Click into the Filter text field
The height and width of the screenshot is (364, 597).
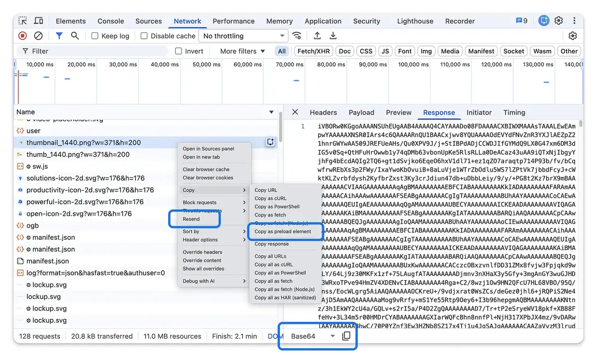[x=93, y=51]
